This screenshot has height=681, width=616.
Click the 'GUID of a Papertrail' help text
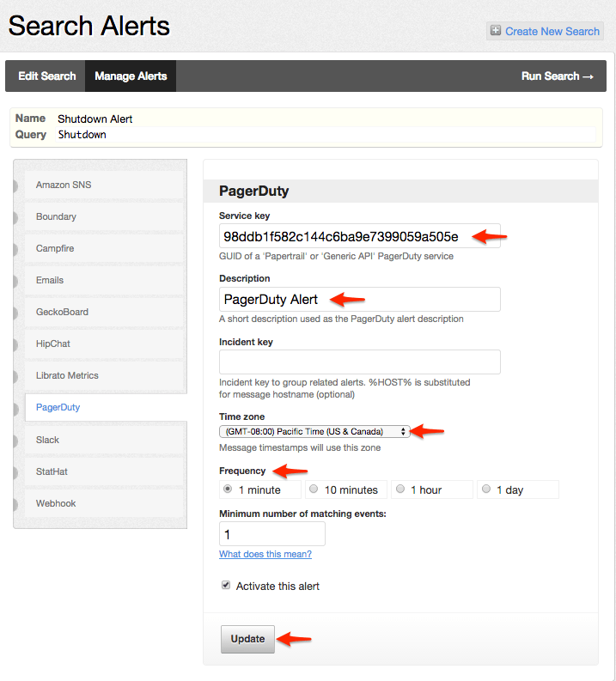point(336,256)
